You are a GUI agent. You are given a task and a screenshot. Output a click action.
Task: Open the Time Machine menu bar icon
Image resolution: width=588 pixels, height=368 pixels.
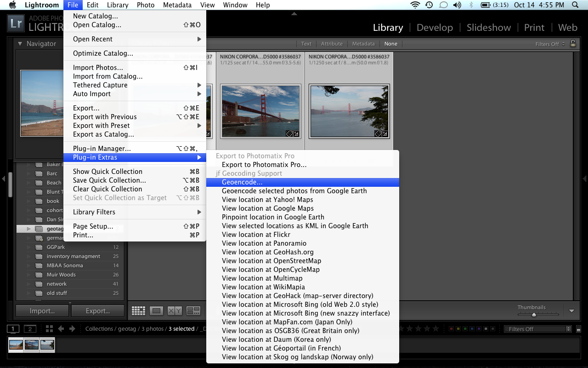pyautogui.click(x=429, y=5)
